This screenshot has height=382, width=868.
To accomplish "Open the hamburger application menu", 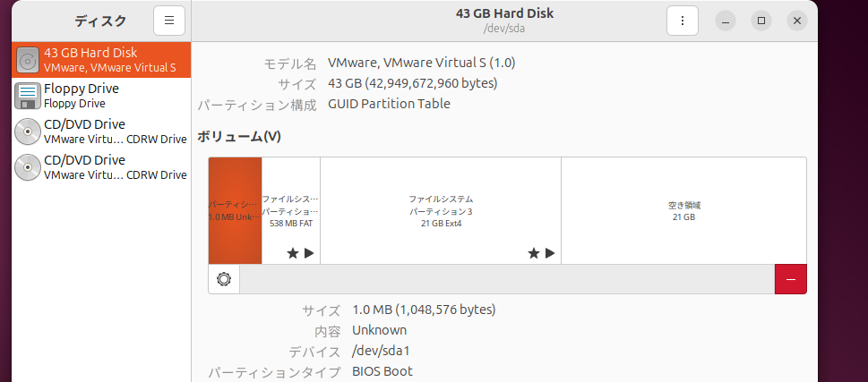I will (x=169, y=21).
